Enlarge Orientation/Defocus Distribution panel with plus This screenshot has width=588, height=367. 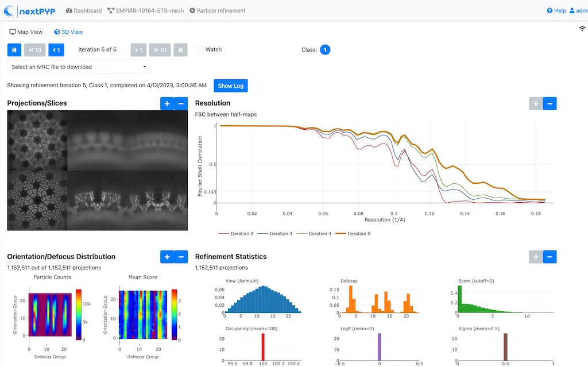coord(167,257)
